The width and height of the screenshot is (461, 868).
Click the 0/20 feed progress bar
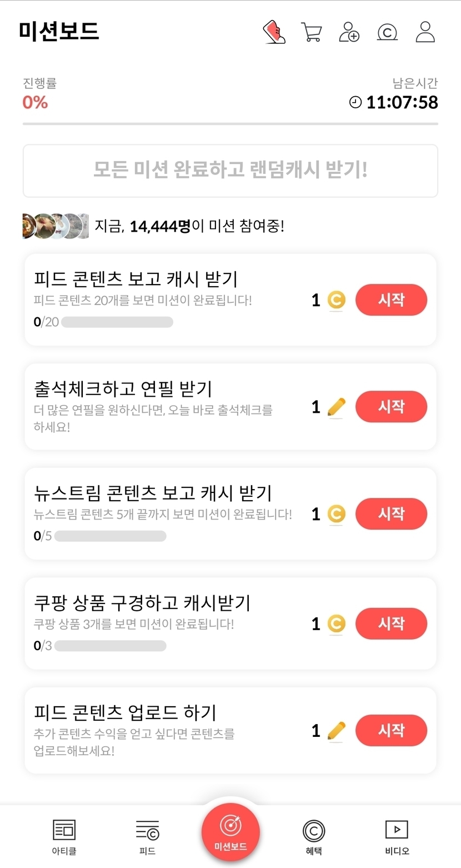[117, 322]
